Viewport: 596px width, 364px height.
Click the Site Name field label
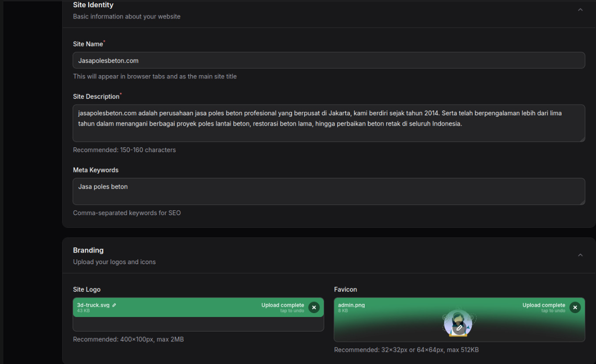click(x=88, y=44)
